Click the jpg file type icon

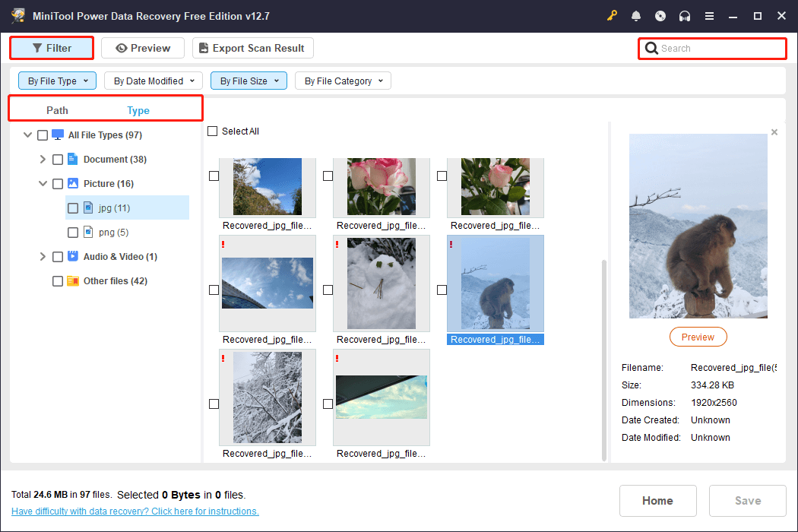tap(88, 207)
